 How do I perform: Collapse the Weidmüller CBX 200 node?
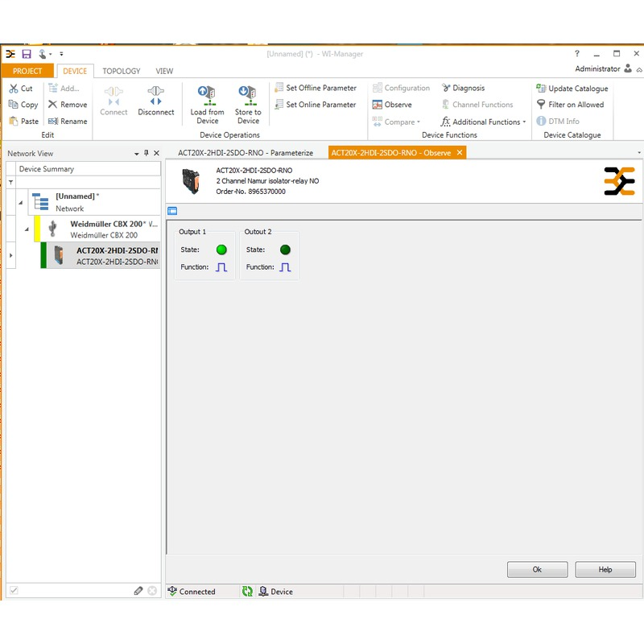27,229
